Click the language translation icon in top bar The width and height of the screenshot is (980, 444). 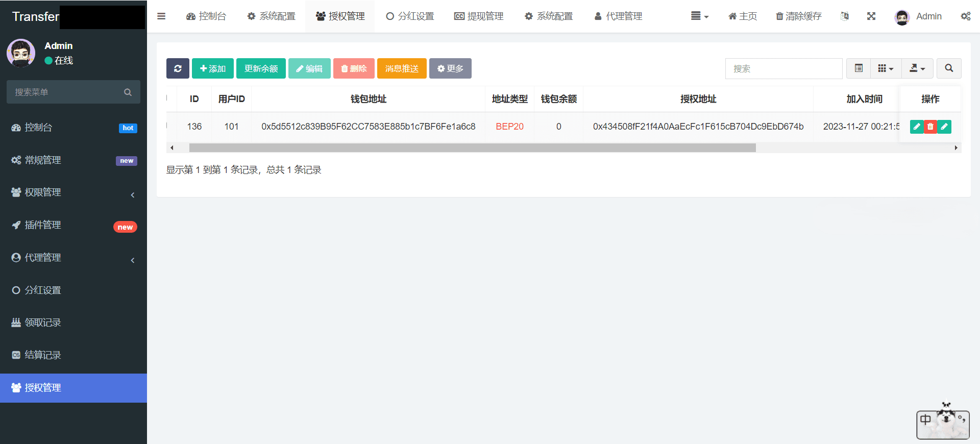[x=845, y=16]
